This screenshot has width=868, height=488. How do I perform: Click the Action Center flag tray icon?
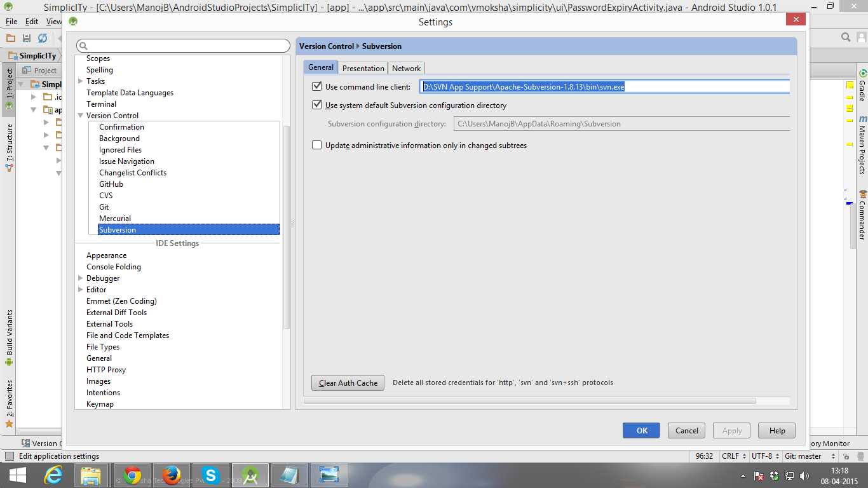(759, 475)
